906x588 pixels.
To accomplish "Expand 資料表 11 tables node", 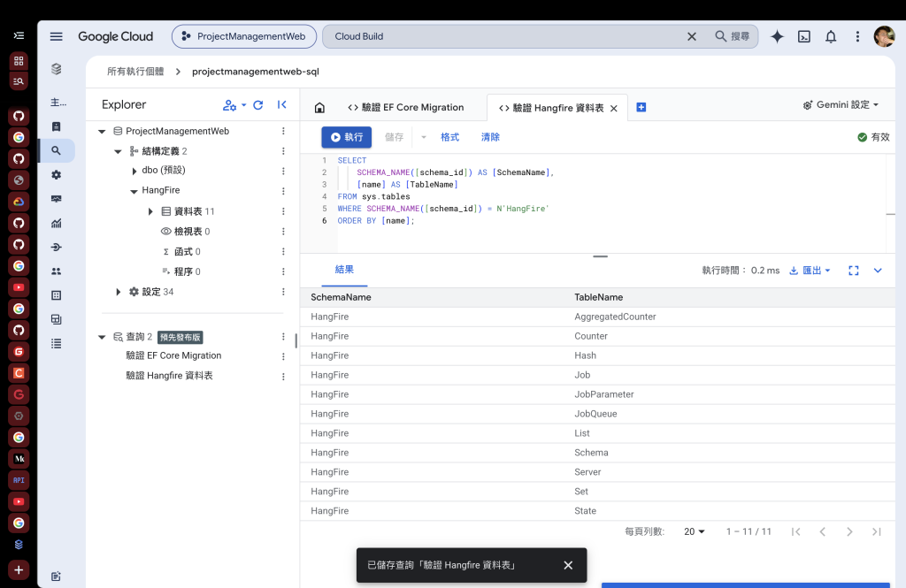I will (150, 211).
